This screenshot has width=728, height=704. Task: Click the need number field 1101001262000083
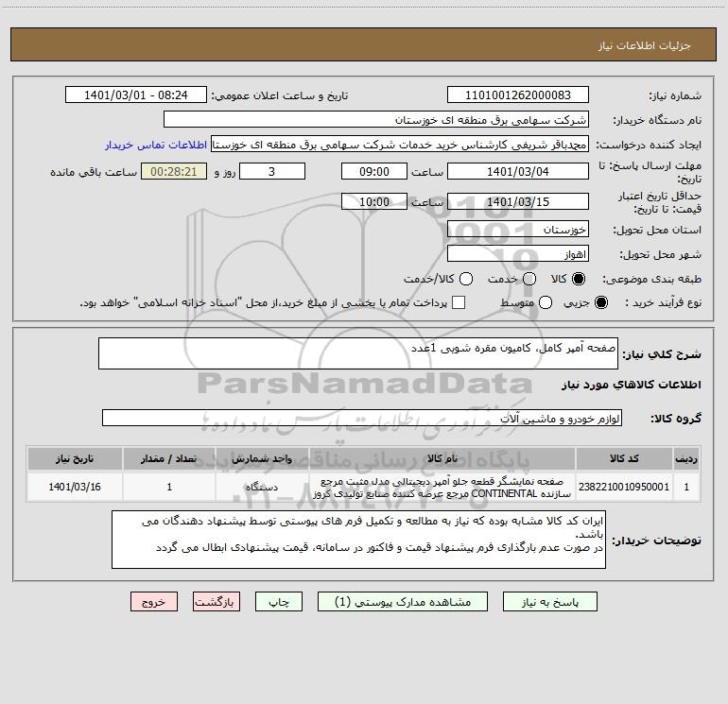point(518,95)
